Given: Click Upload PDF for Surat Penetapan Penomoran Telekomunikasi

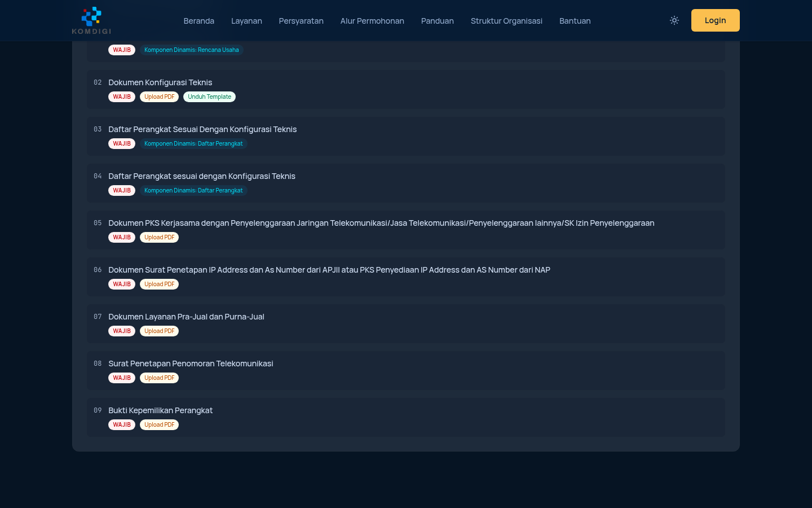Looking at the screenshot, I should [x=160, y=378].
